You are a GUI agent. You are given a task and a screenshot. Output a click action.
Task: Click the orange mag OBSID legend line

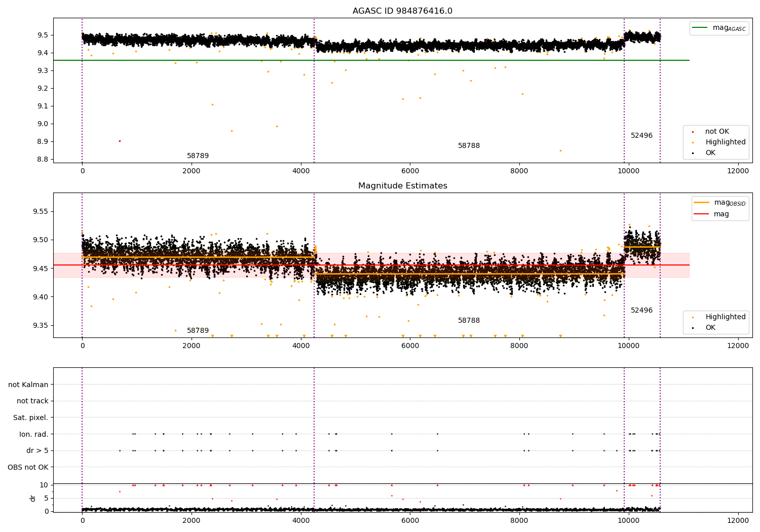[701, 203]
